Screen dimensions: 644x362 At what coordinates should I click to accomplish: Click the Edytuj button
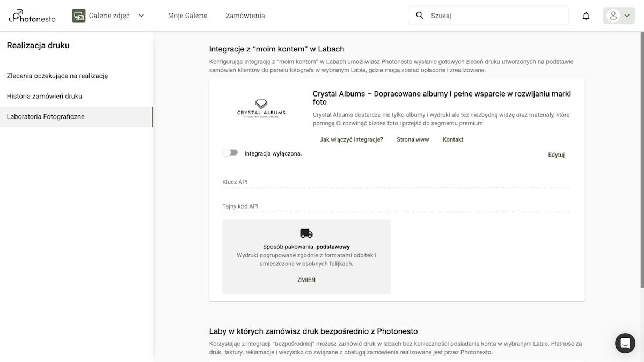(x=556, y=154)
